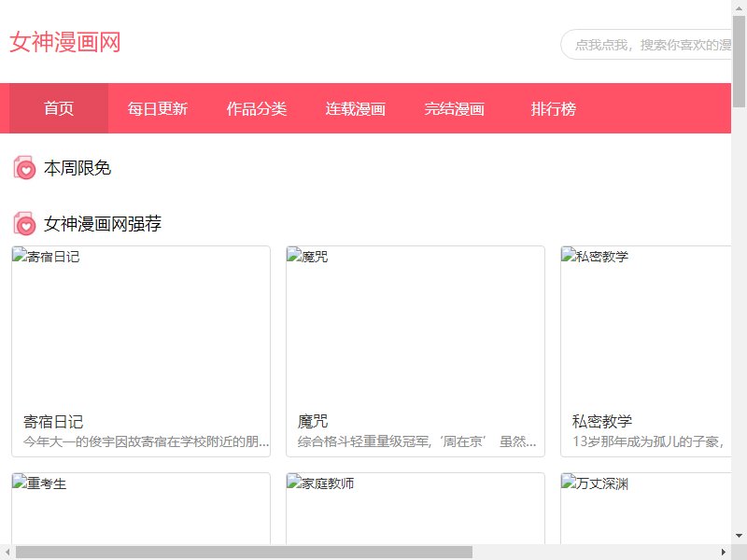Go to 每日更新 in the navigation bar

coord(158,108)
